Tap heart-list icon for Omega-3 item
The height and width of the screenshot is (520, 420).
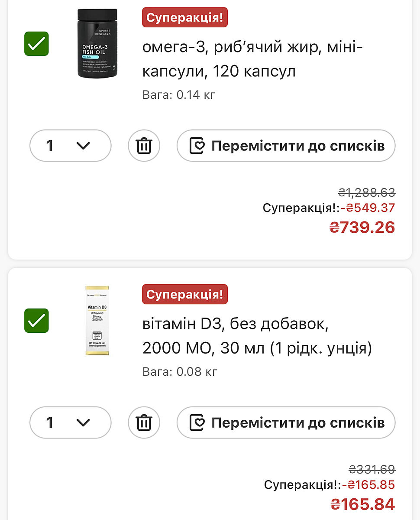(x=197, y=146)
